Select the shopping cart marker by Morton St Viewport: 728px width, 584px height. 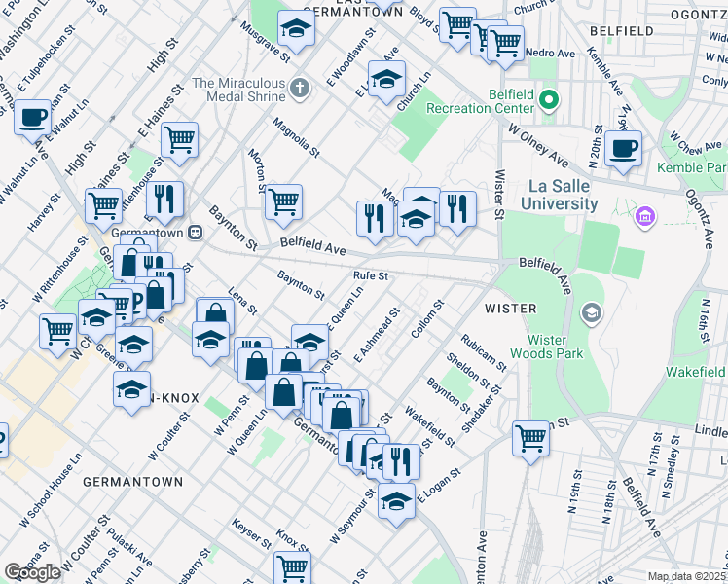coord(283,204)
